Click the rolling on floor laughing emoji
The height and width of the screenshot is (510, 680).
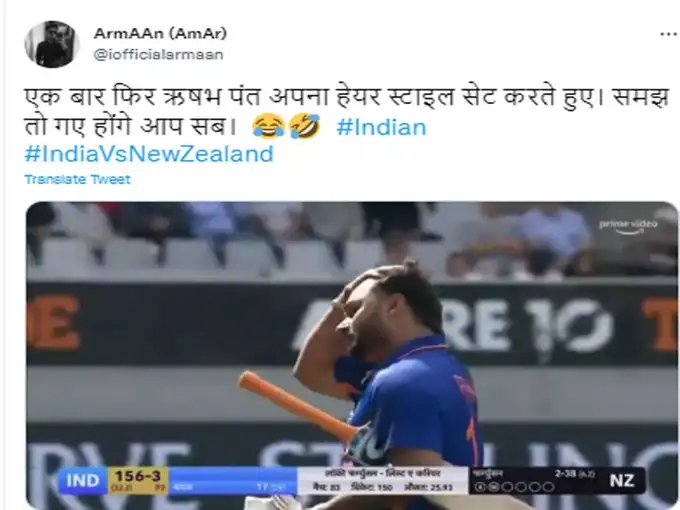305,127
